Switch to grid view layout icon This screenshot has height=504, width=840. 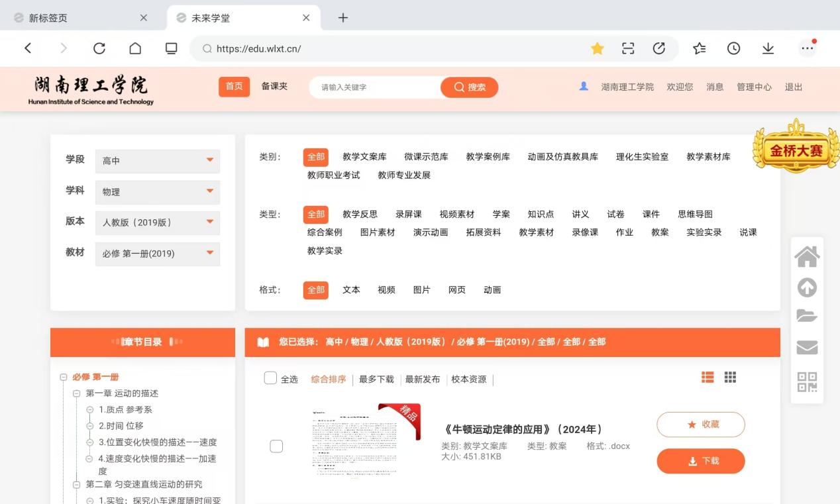730,377
